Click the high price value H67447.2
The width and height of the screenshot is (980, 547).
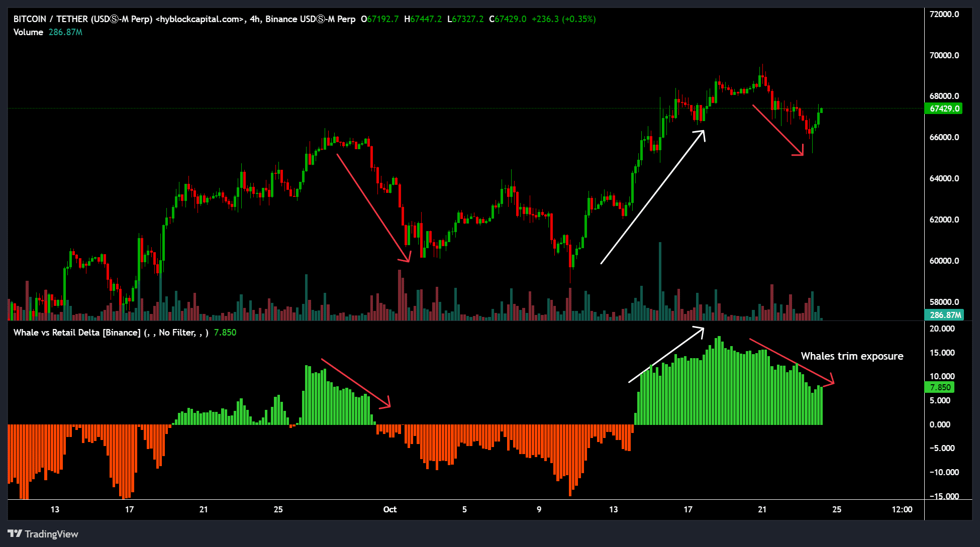pyautogui.click(x=423, y=19)
